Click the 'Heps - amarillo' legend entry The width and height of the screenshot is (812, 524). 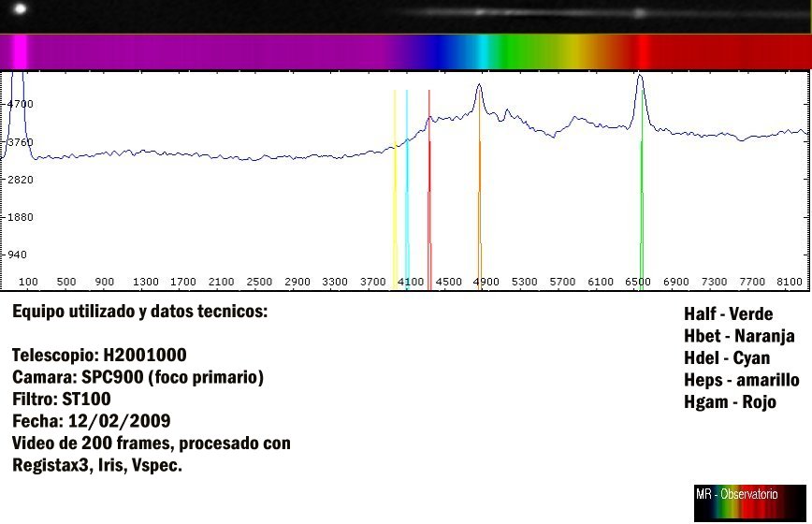click(x=742, y=380)
